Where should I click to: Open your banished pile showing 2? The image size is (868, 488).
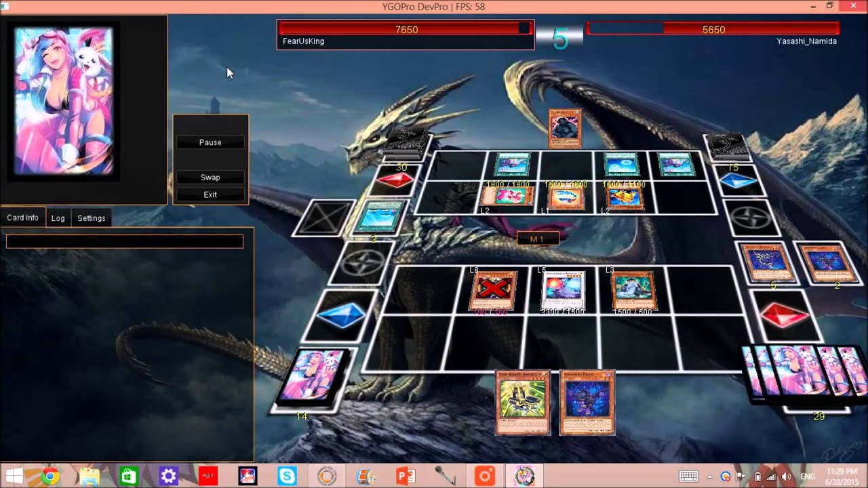[x=826, y=263]
